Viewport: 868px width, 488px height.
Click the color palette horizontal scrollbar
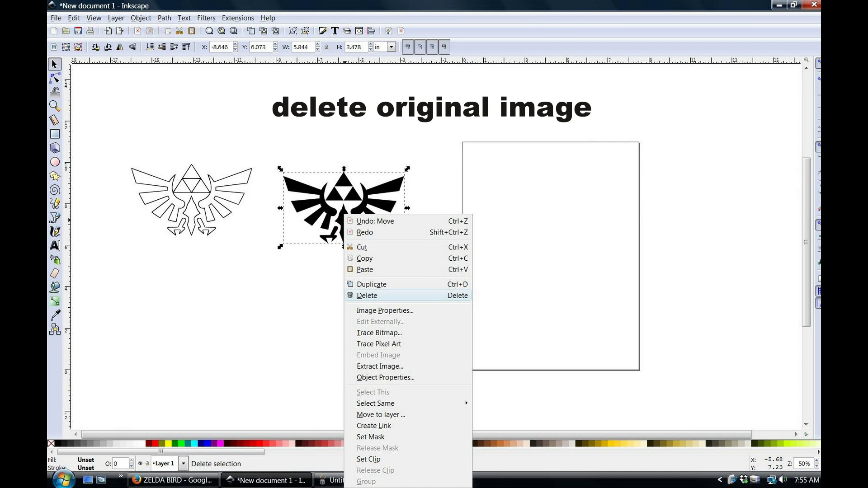[160, 451]
